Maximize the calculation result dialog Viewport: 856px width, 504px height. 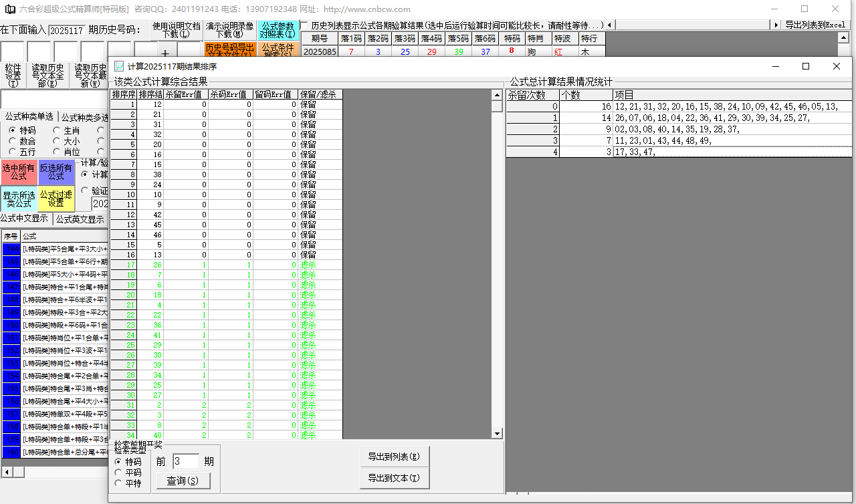(x=806, y=66)
